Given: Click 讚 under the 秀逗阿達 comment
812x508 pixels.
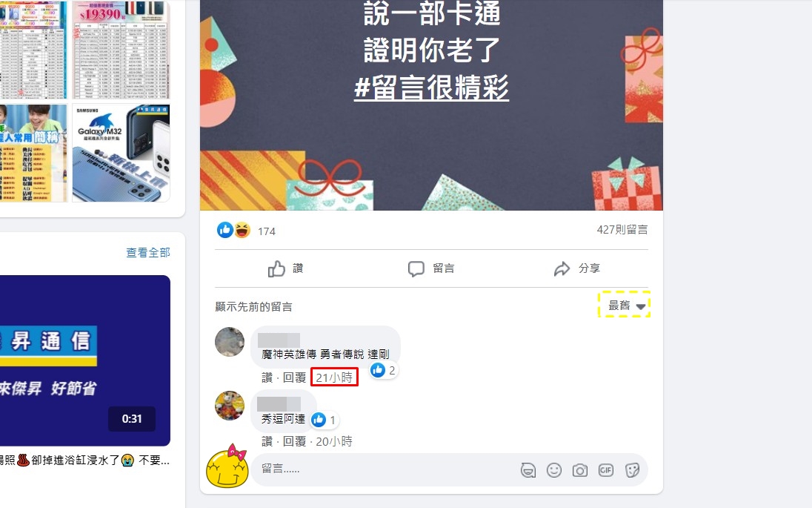Looking at the screenshot, I should coord(267,441).
